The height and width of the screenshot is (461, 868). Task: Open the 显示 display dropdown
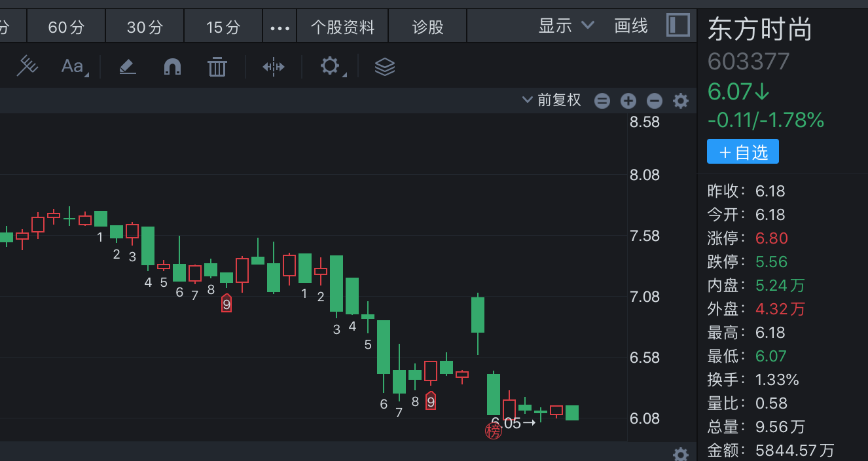click(x=566, y=26)
